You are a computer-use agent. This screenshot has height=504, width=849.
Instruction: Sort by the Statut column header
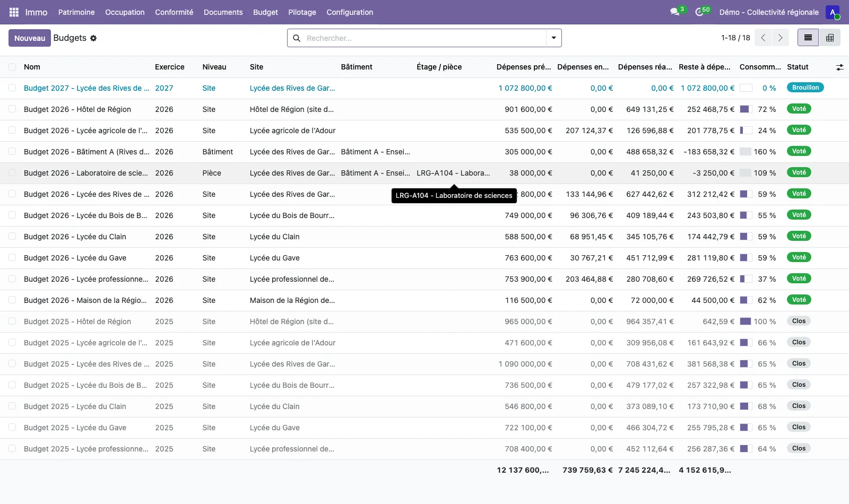(x=798, y=67)
